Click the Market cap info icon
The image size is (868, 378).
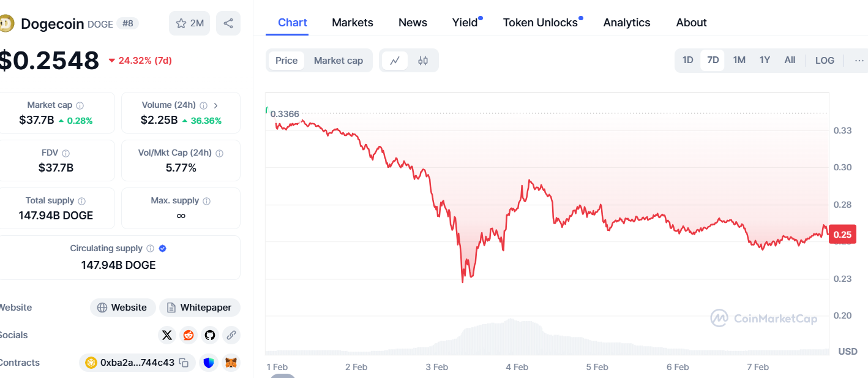pyautogui.click(x=80, y=105)
